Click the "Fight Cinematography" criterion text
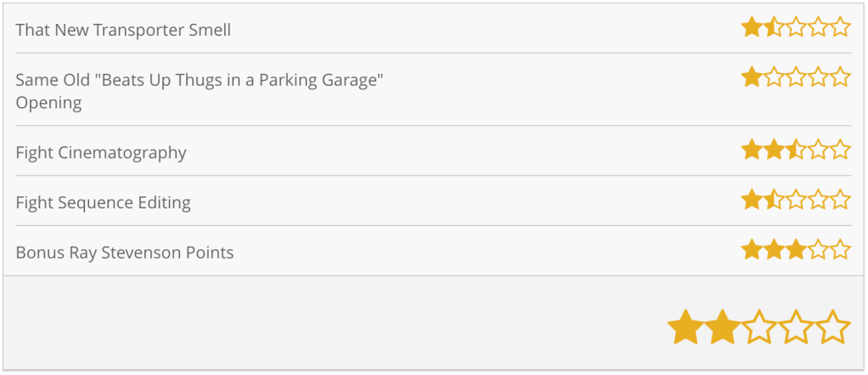The width and height of the screenshot is (868, 375). pos(101,153)
